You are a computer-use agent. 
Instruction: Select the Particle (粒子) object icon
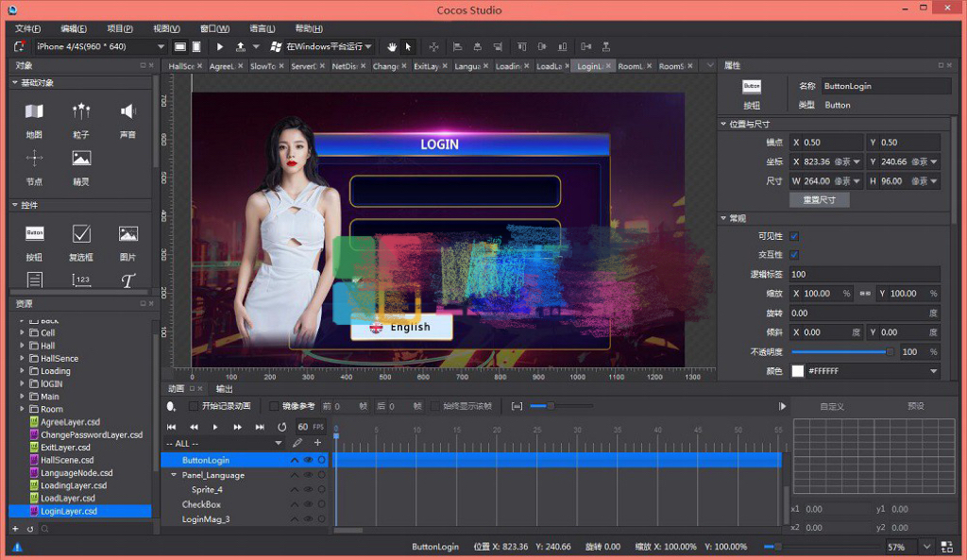coord(81,112)
